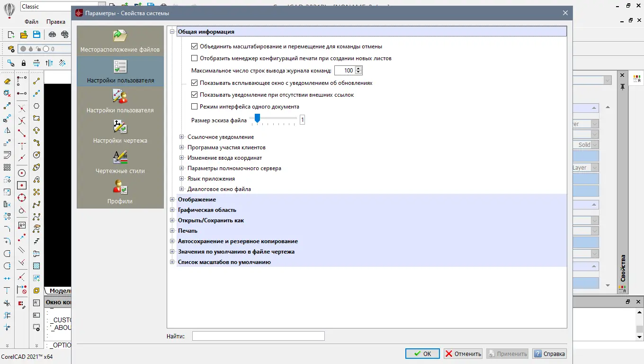This screenshot has width=644, height=364.
Task: Click the Print icon in the main toolbar
Action: tap(53, 34)
